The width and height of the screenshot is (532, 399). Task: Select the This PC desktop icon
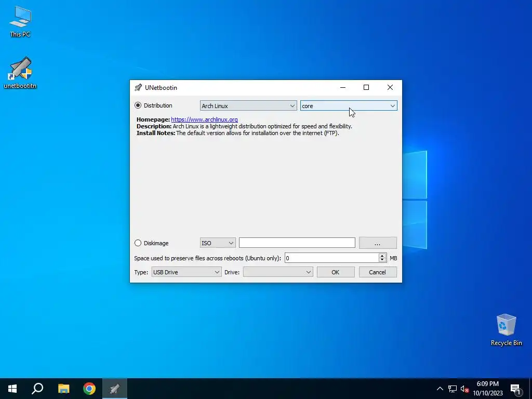pos(20,21)
